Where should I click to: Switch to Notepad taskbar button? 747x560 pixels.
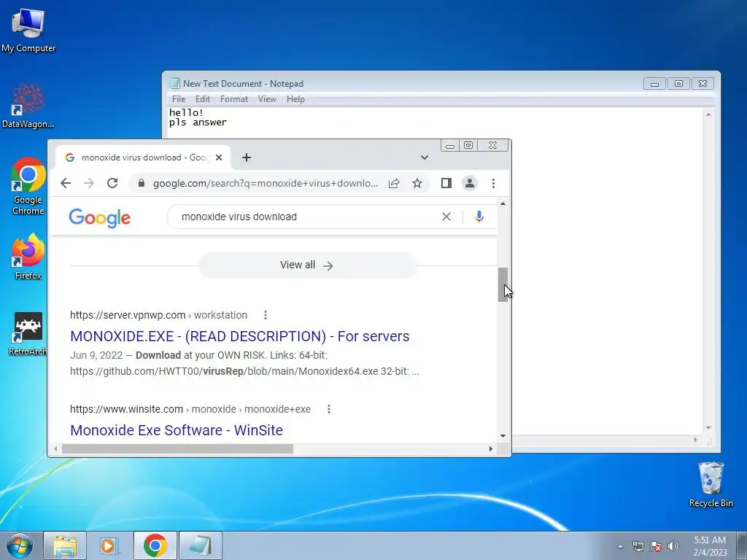[x=200, y=545]
